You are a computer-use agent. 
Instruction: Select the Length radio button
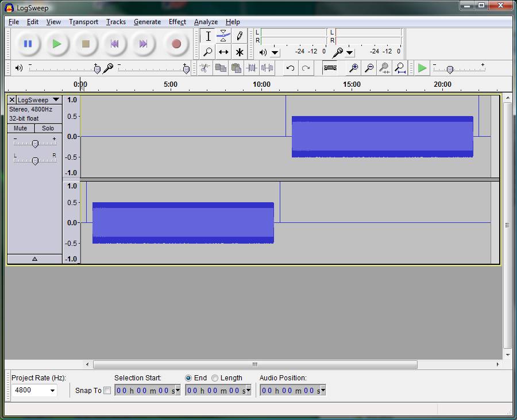[215, 378]
